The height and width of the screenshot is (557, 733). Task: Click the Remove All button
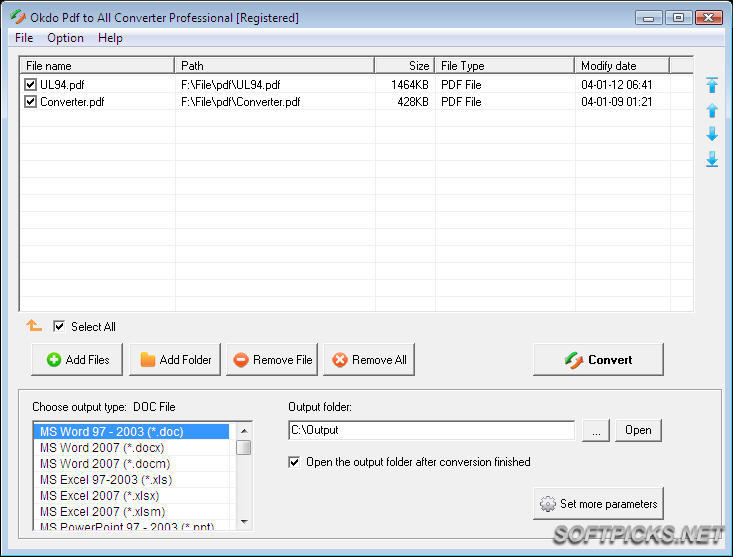(369, 359)
